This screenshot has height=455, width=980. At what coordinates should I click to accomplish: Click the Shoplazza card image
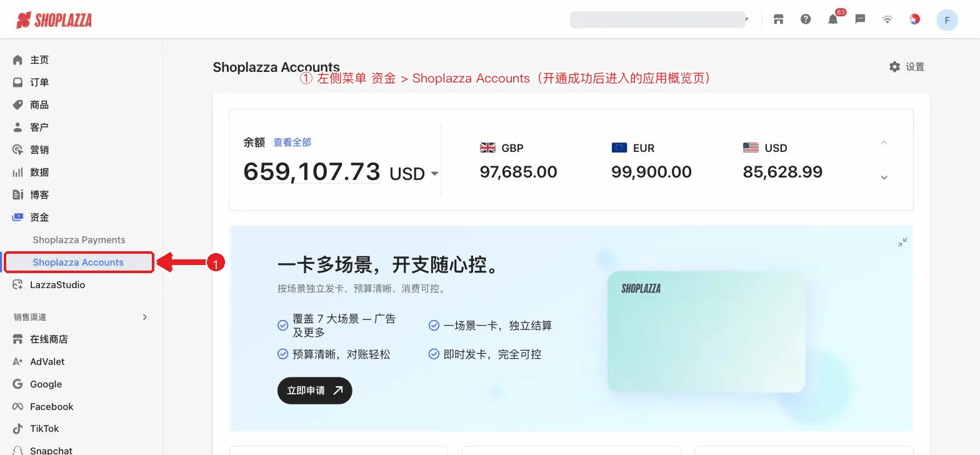[706, 332]
